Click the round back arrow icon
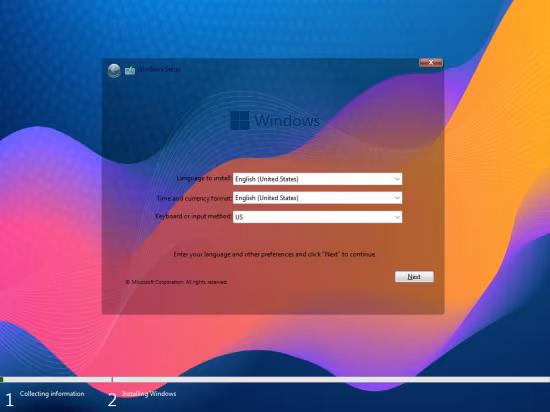This screenshot has height=412, width=550. coord(114,70)
